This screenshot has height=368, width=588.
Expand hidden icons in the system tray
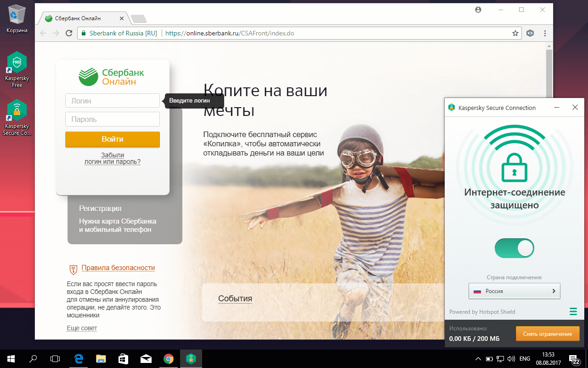tap(478, 358)
